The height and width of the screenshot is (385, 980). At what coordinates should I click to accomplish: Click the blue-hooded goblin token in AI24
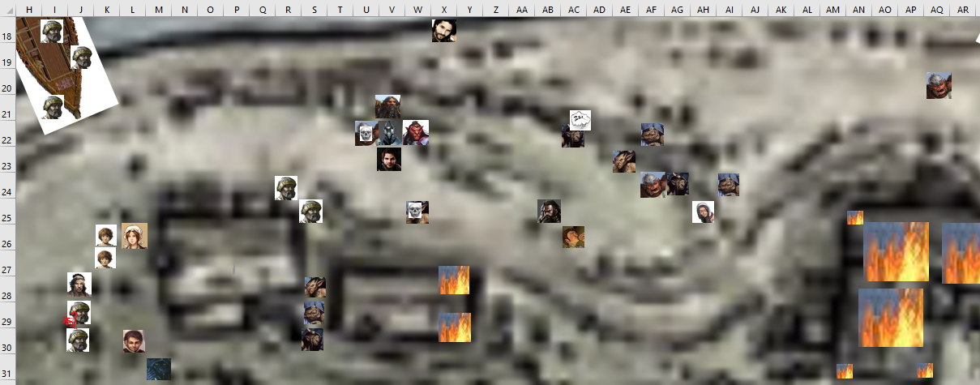click(728, 185)
